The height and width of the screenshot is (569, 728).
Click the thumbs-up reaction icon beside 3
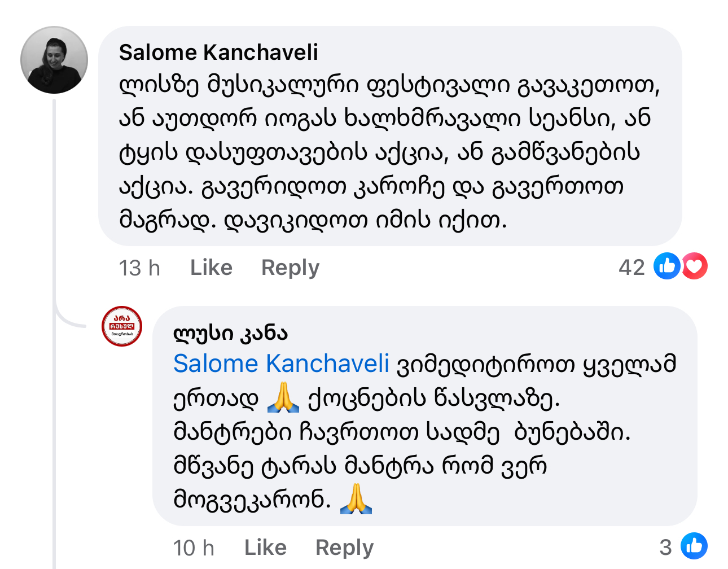pos(694,546)
